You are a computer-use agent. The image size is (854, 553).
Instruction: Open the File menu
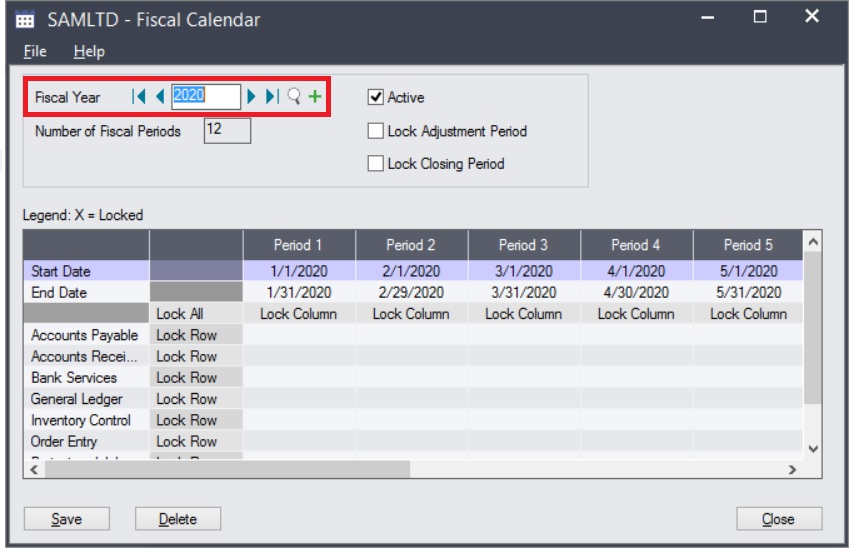click(35, 52)
